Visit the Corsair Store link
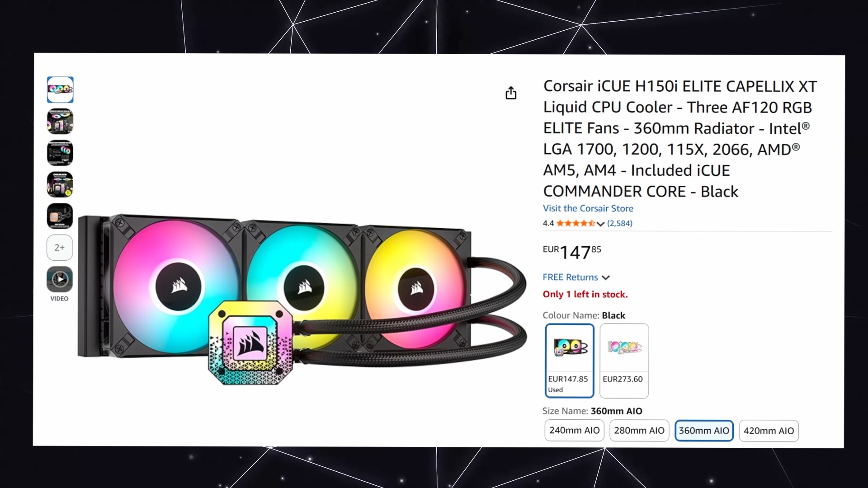This screenshot has width=868, height=488. tap(588, 208)
